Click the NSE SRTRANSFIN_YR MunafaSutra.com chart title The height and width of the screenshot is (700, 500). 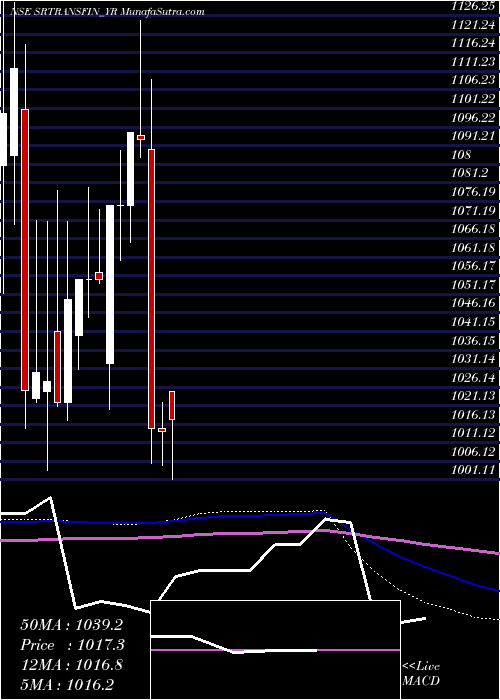tap(107, 12)
